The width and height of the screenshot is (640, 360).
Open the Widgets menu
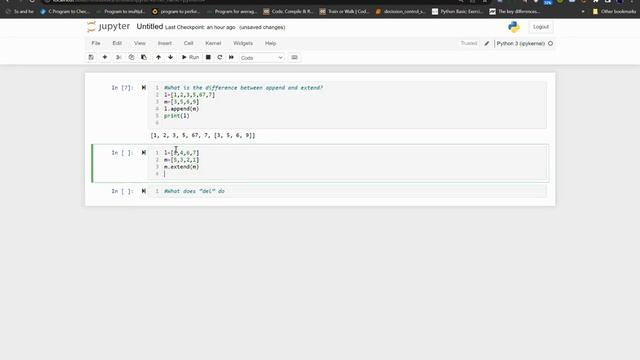[x=243, y=43]
